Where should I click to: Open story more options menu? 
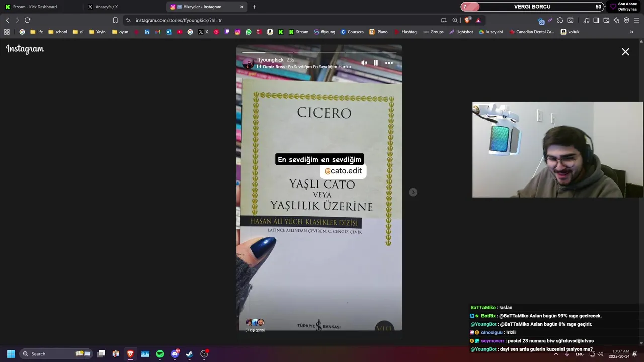389,63
